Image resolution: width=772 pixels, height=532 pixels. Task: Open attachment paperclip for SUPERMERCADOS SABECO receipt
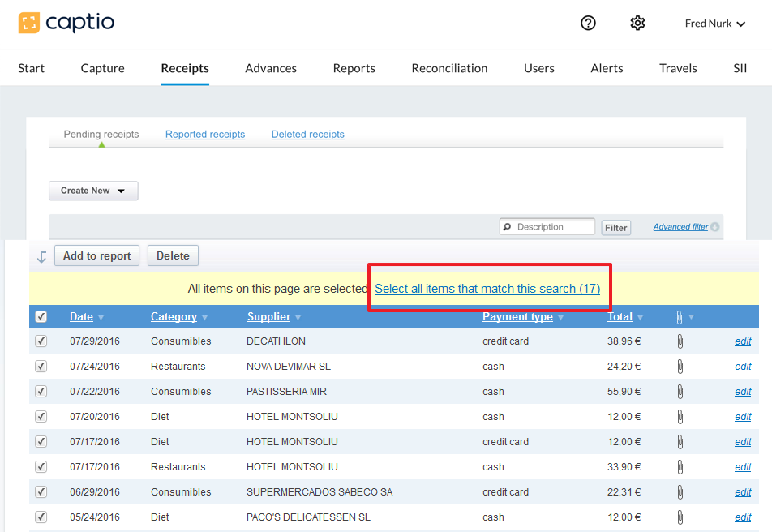click(x=680, y=492)
